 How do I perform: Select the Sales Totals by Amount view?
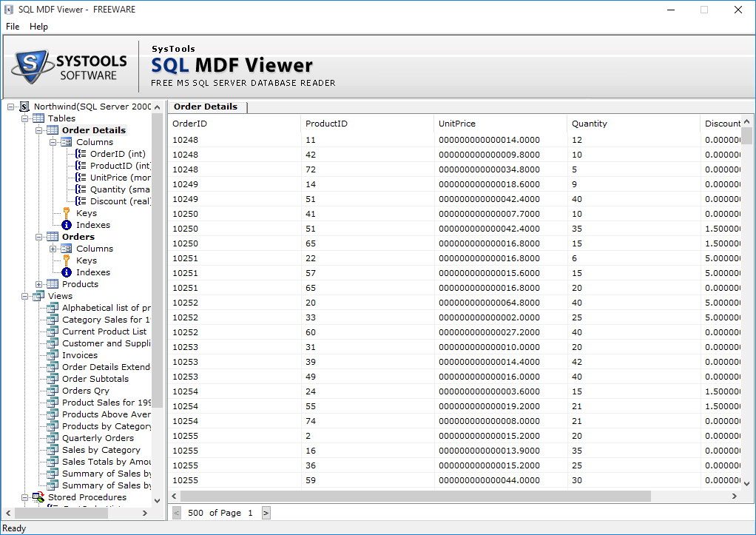(x=106, y=462)
